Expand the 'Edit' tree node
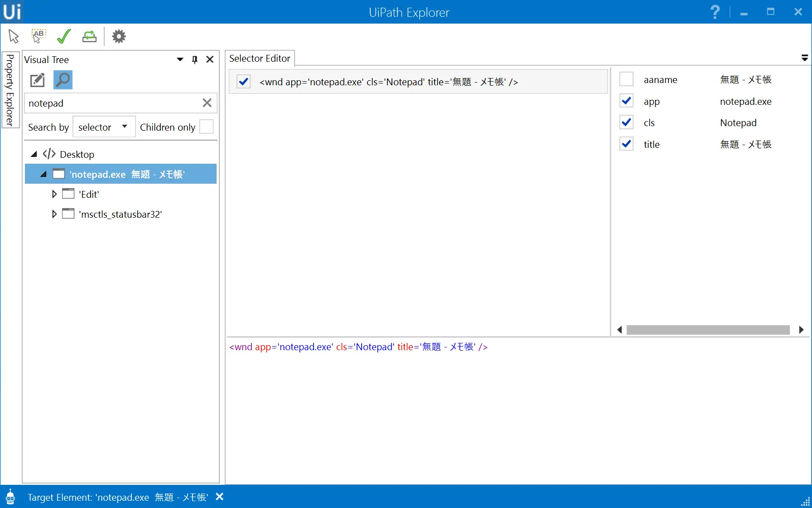Image resolution: width=812 pixels, height=508 pixels. (x=54, y=194)
